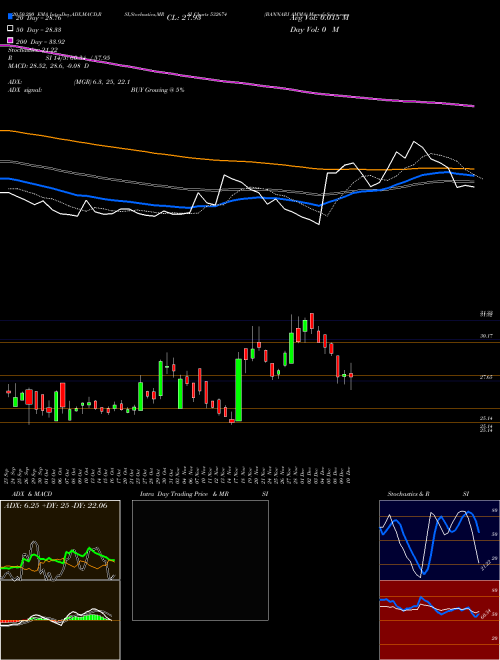Select the '50 Day - 28.33' legend text
The image size is (500, 660).
tap(38, 30)
